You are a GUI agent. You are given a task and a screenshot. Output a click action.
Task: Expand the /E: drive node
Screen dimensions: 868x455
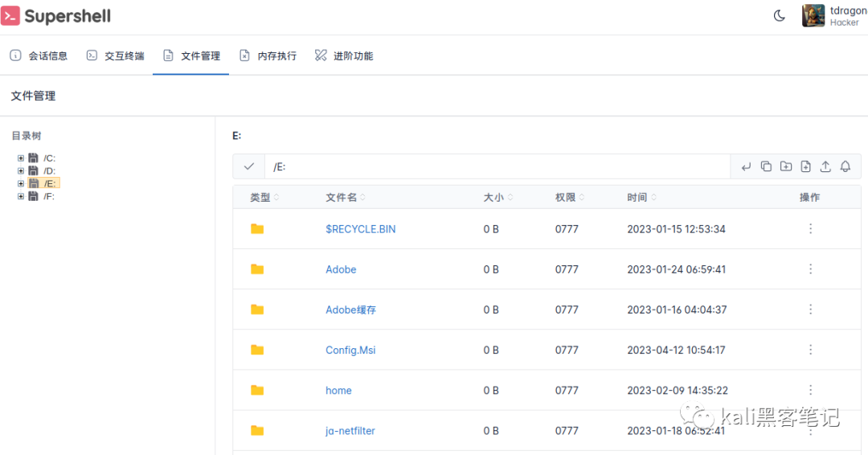pyautogui.click(x=20, y=183)
